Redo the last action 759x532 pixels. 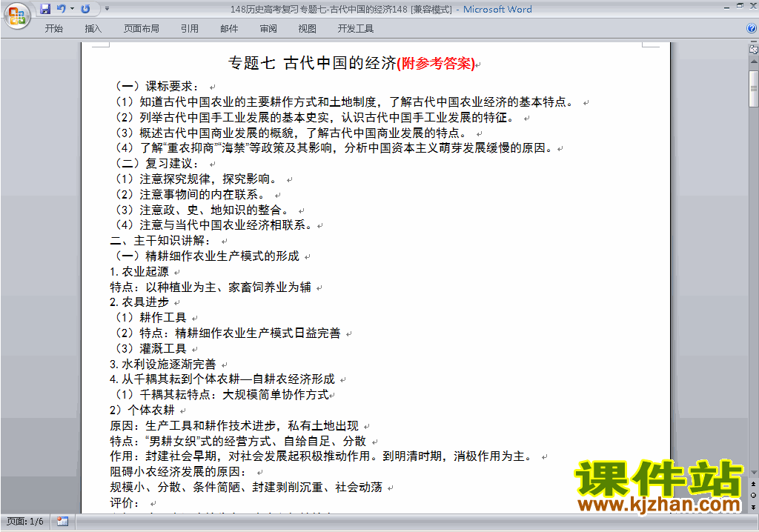[x=86, y=9]
